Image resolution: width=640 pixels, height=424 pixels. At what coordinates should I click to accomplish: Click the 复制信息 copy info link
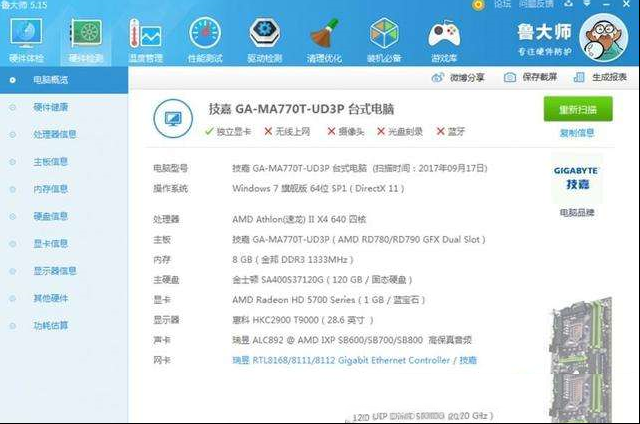pyautogui.click(x=577, y=133)
